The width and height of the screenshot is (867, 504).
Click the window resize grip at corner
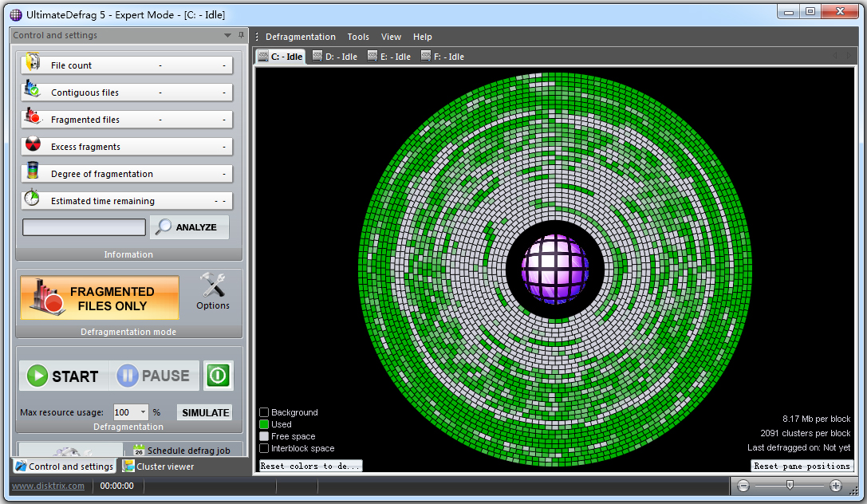click(x=853, y=490)
